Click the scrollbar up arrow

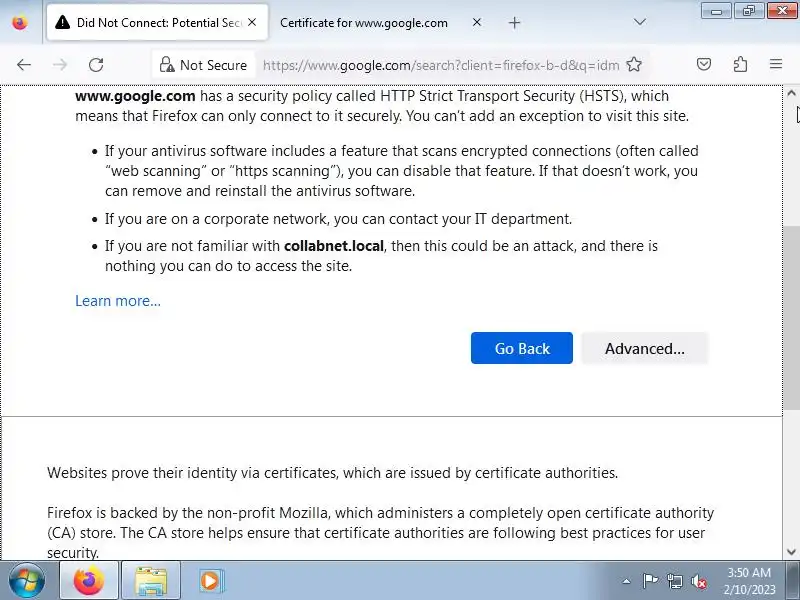tap(791, 93)
